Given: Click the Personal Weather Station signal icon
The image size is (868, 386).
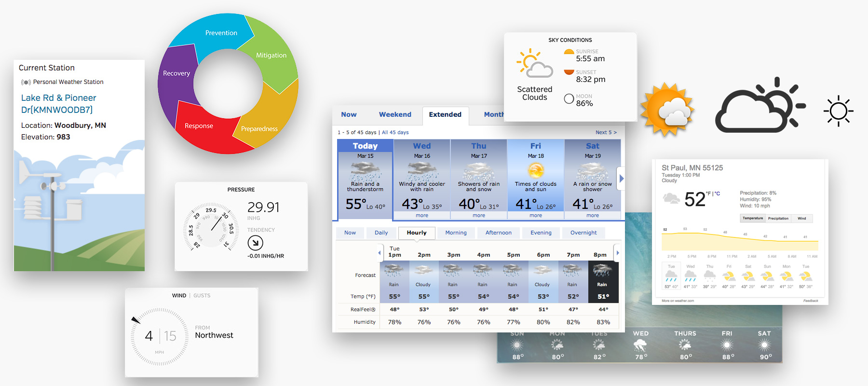Looking at the screenshot, I should [x=26, y=83].
